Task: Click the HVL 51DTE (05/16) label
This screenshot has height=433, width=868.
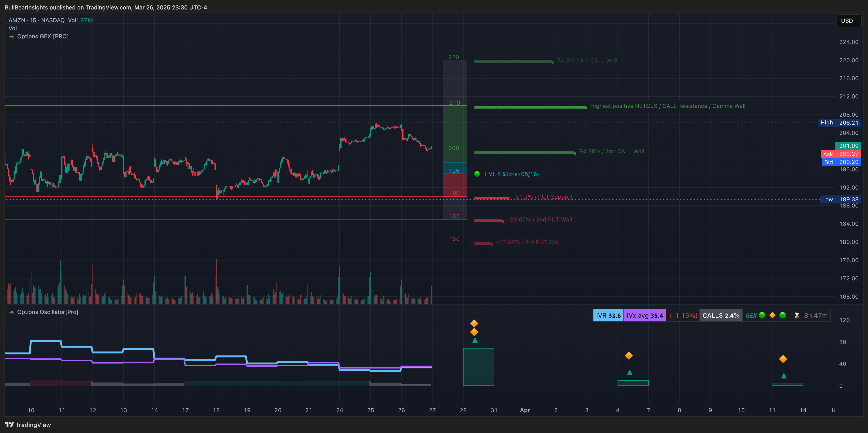Action: tap(512, 174)
